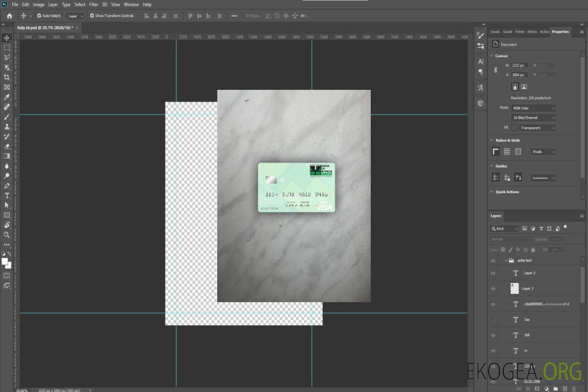Click the canvas Fill color swatch

pyautogui.click(x=514, y=128)
